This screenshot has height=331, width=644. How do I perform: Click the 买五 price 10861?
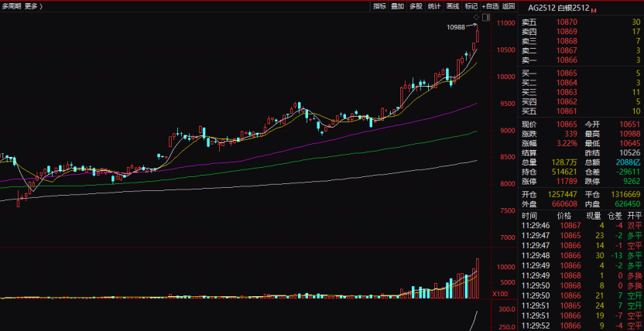567,111
